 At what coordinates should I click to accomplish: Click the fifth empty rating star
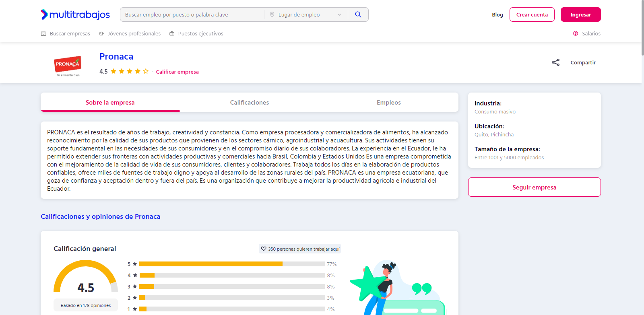click(x=146, y=71)
